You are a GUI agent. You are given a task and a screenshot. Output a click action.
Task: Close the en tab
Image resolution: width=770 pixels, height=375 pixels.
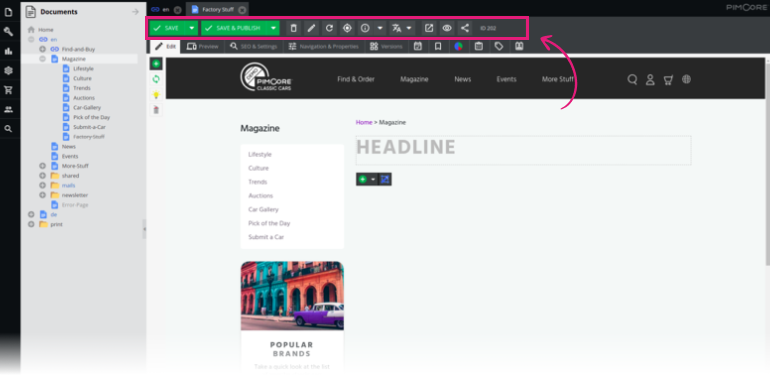[x=177, y=9]
